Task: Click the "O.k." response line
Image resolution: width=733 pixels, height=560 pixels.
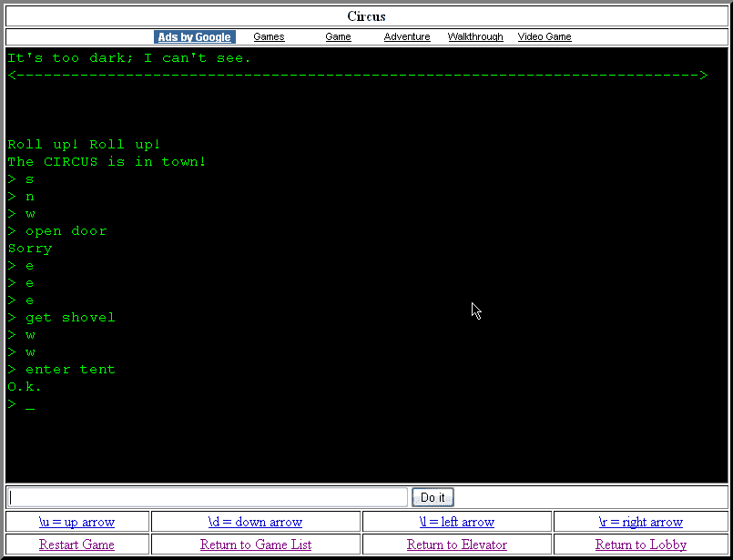Action: point(25,387)
